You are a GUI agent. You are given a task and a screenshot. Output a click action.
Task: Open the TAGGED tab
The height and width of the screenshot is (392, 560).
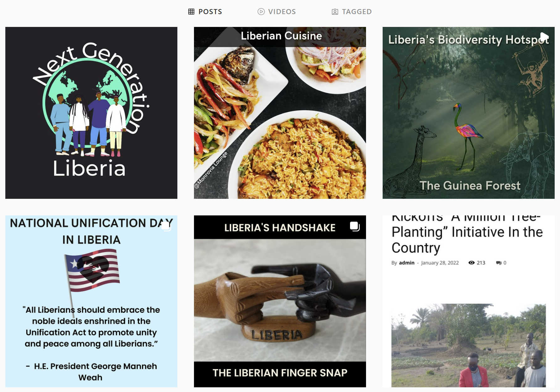tap(352, 12)
